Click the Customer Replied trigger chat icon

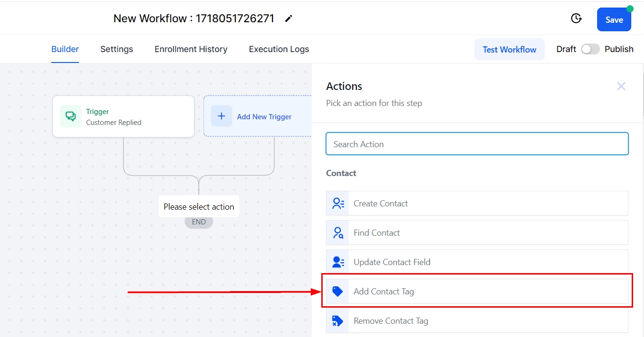[x=71, y=116]
